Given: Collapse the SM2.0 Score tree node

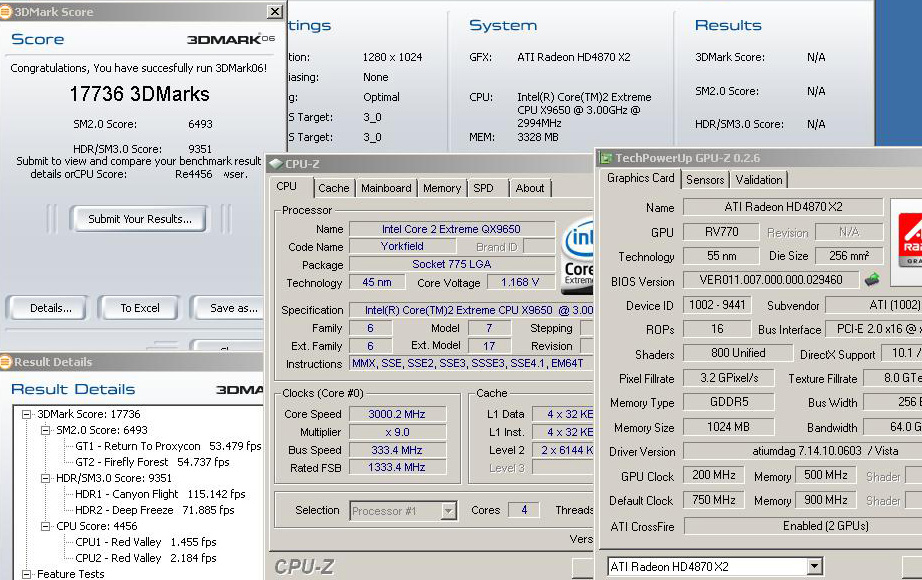Looking at the screenshot, I should [46, 430].
